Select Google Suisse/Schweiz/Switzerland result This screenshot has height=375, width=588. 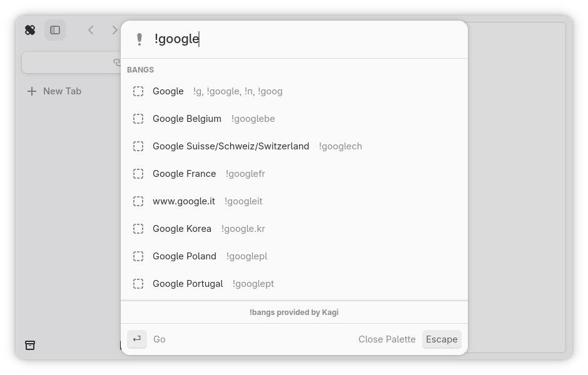pos(294,146)
